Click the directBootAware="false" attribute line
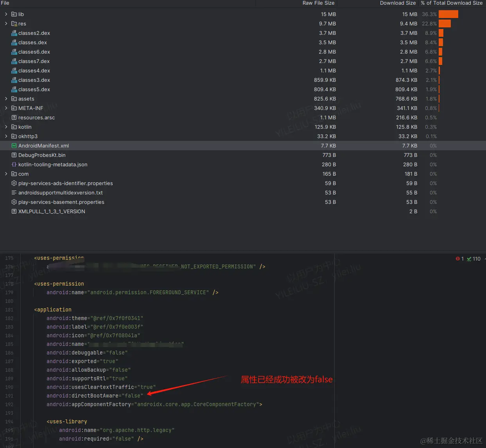486x448 pixels. click(x=95, y=396)
